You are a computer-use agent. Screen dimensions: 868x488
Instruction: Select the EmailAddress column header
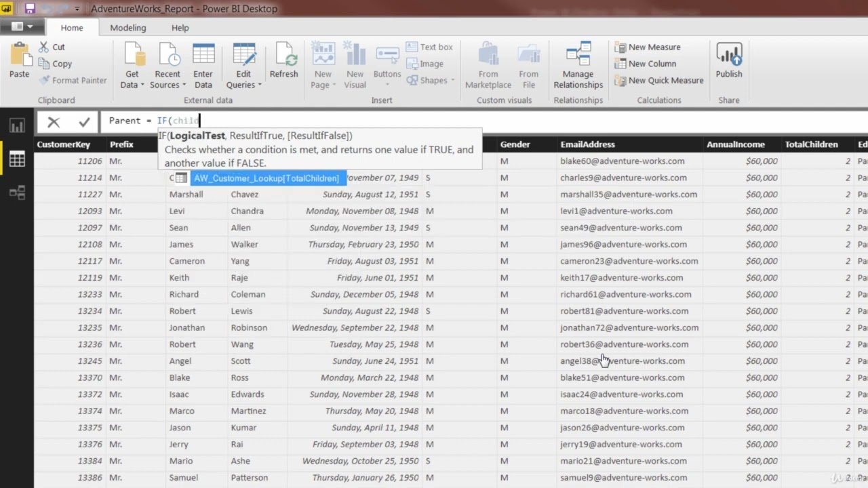[629, 144]
